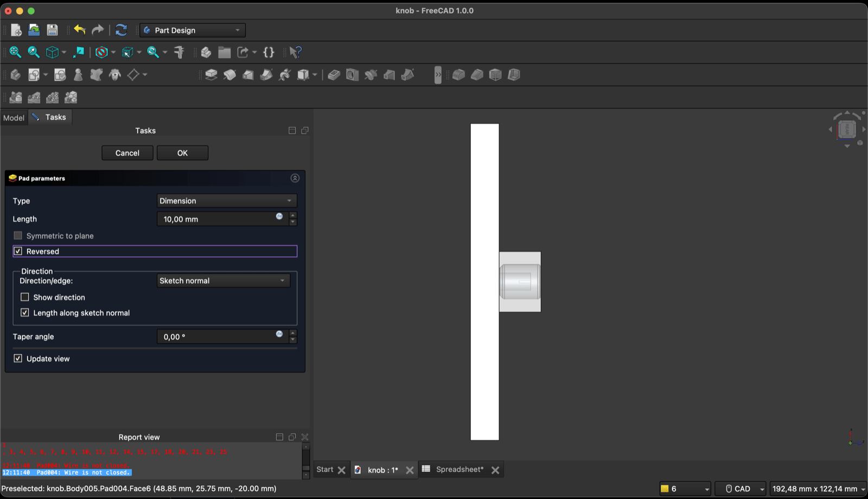This screenshot has height=499, width=868.
Task: Uncheck Length along sketch normal
Action: [x=25, y=313]
